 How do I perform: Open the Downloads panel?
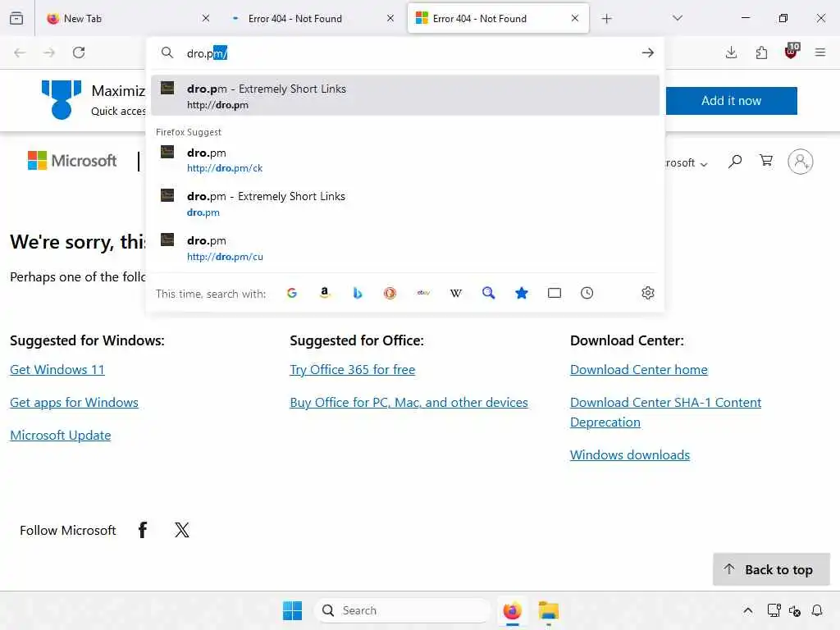(731, 52)
